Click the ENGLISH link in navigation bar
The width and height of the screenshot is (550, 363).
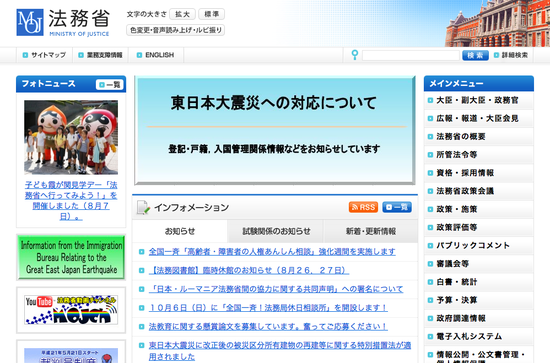[x=155, y=55]
